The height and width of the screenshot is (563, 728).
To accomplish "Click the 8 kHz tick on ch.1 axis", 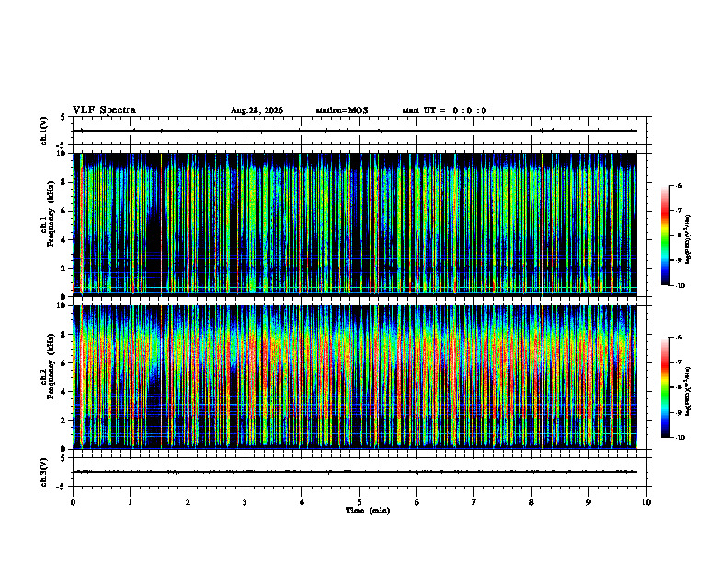I will [68, 182].
